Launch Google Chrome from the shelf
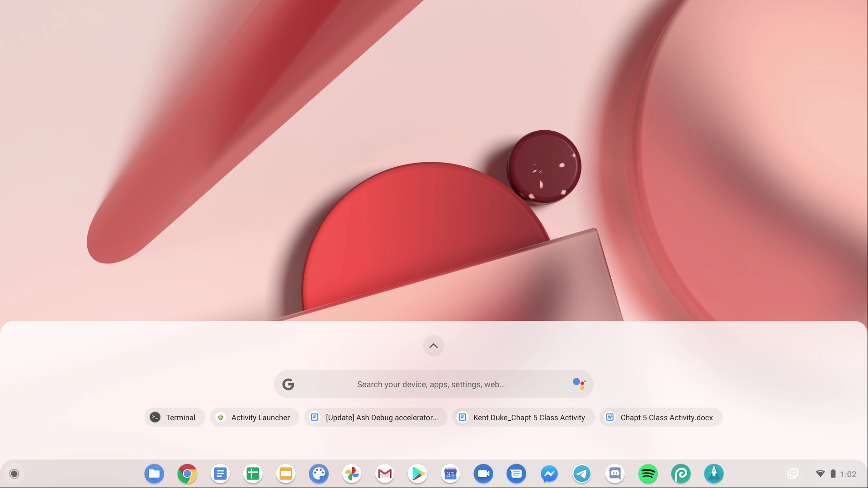The width and height of the screenshot is (868, 488). point(187,473)
